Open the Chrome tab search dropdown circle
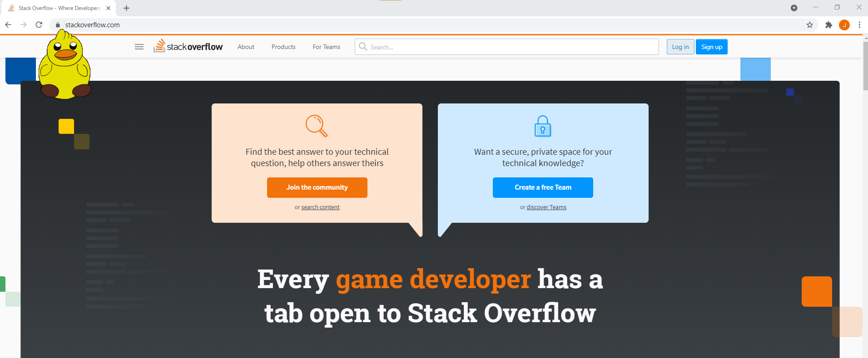Screen dimensions: 868x358 tap(794, 8)
